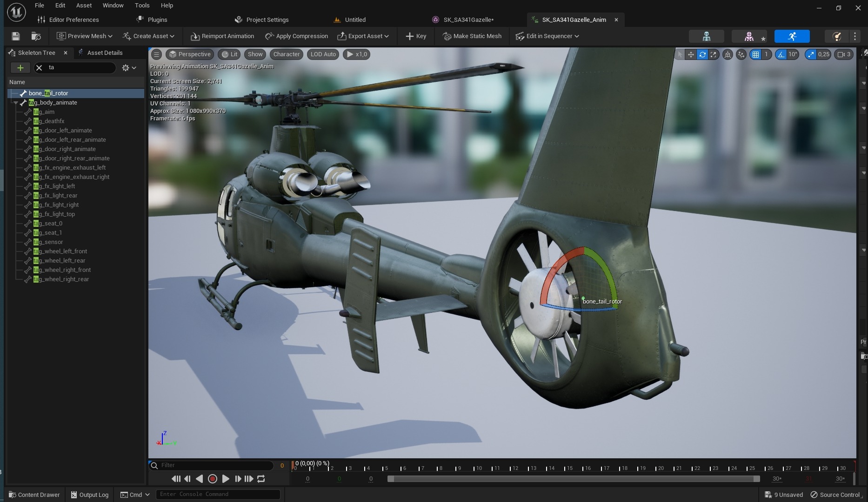Viewport: 868px width, 502px height.
Task: Toggle rotation angle snapping
Action: (x=781, y=54)
